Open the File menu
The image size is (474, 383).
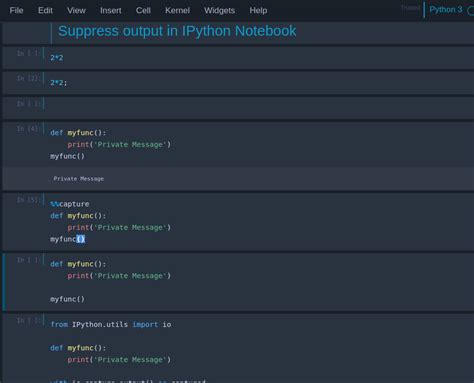pos(16,11)
